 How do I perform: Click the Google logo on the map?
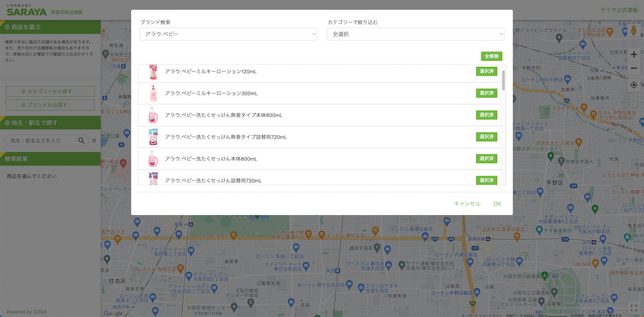point(113,313)
